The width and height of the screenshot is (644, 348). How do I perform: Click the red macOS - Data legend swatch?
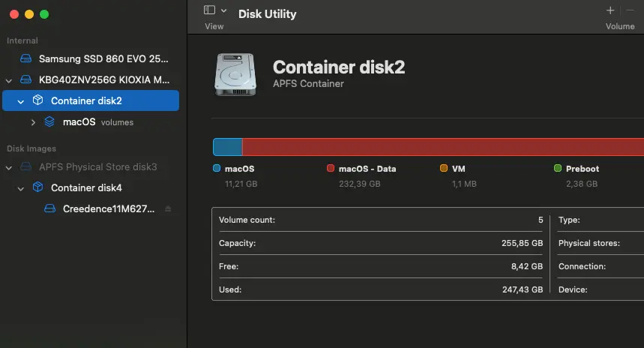[330, 168]
